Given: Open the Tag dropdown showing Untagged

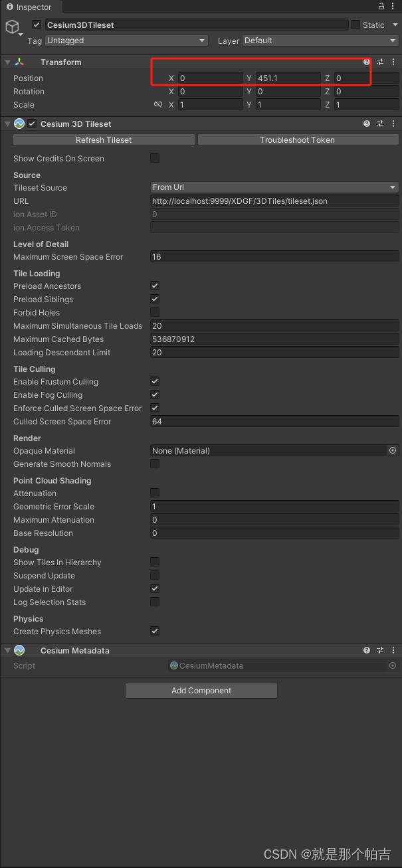Looking at the screenshot, I should (x=127, y=41).
